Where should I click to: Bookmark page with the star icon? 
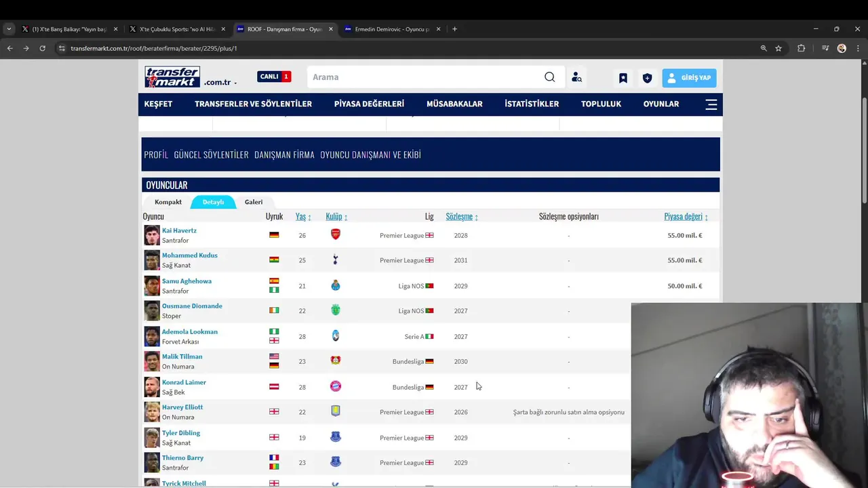coord(778,48)
